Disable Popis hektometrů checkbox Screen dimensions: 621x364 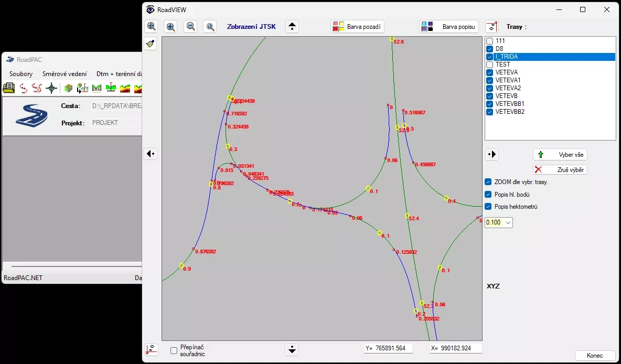[488, 207]
